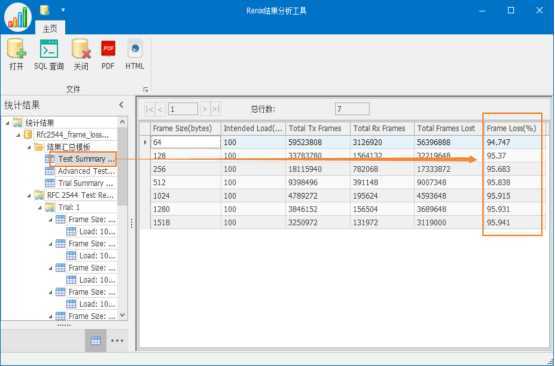This screenshot has height=366, width=555.
Task: Select the Trial: 1 tree item
Action: [69, 207]
